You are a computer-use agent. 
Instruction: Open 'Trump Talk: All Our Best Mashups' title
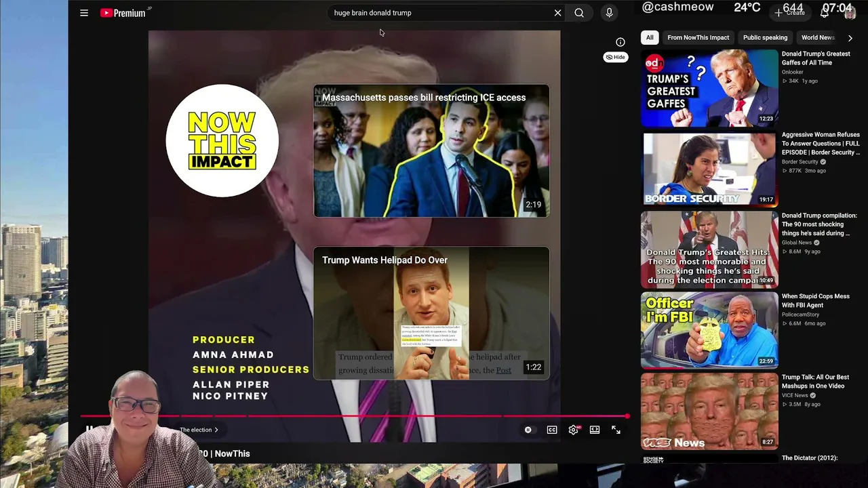point(815,382)
